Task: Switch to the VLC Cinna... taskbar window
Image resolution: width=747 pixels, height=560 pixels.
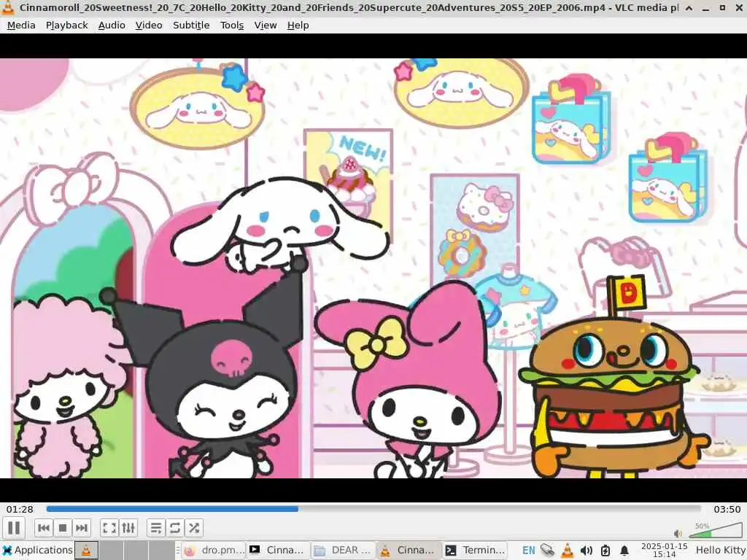Action: pyautogui.click(x=409, y=551)
